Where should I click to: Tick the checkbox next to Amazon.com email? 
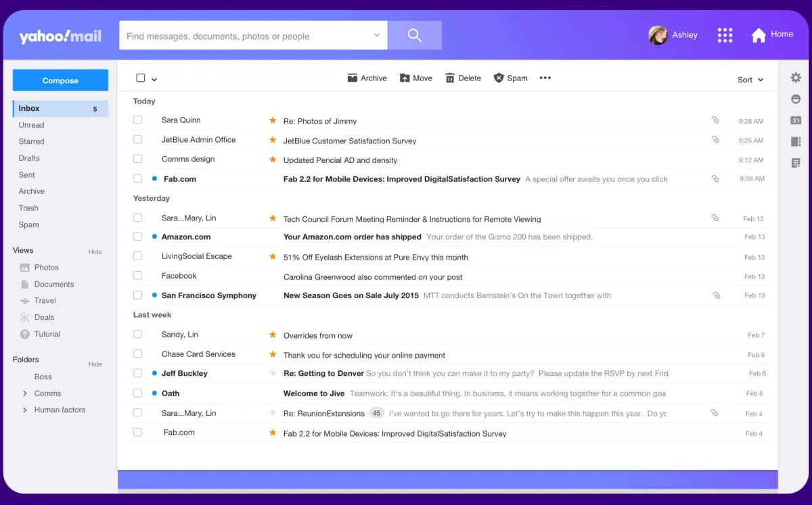point(138,237)
